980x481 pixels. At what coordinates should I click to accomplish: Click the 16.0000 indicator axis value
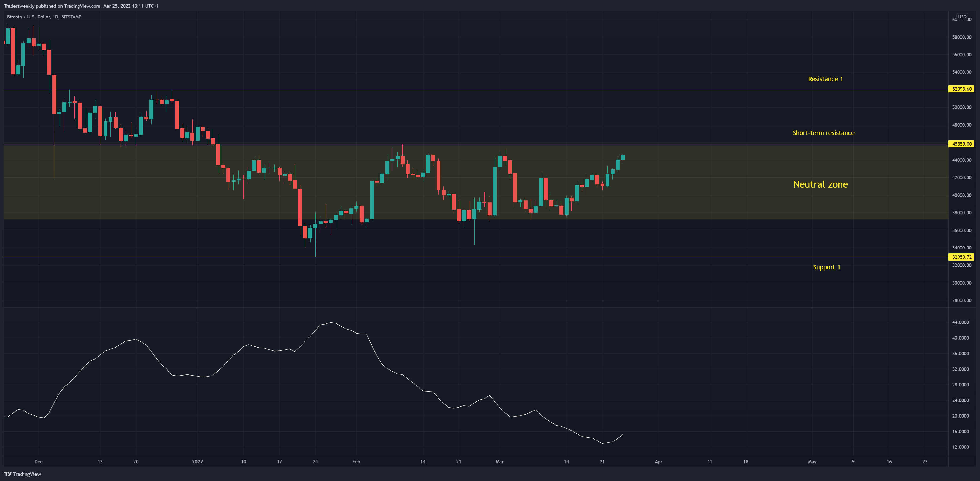point(961,432)
